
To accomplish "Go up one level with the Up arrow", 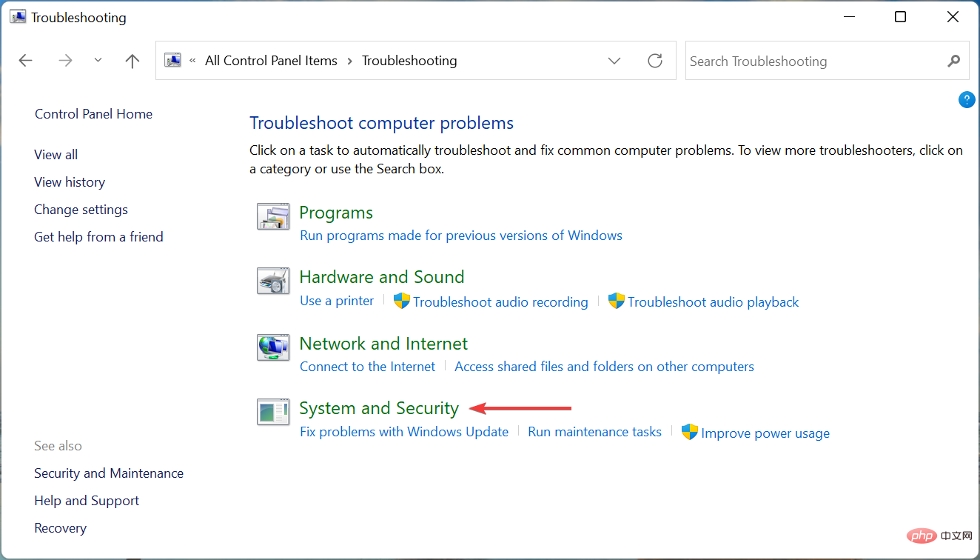I will pos(132,61).
